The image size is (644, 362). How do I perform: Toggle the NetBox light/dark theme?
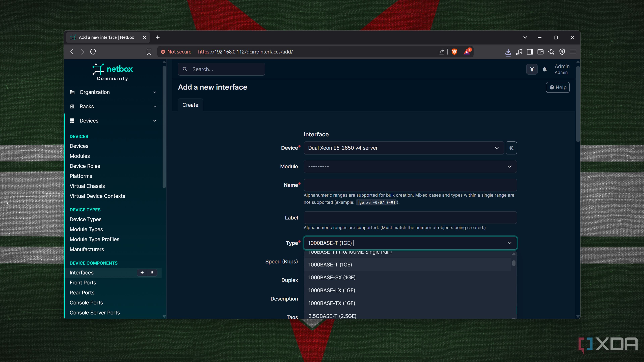(x=532, y=69)
